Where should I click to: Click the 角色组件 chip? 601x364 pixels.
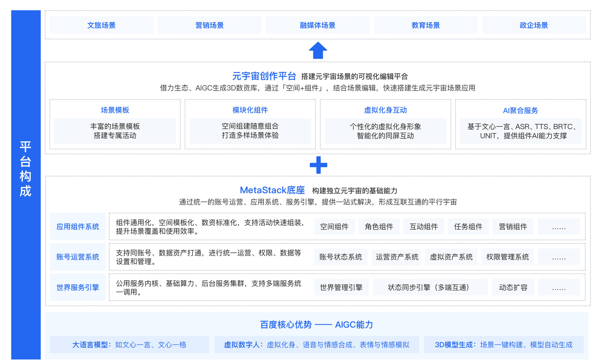coord(379,227)
